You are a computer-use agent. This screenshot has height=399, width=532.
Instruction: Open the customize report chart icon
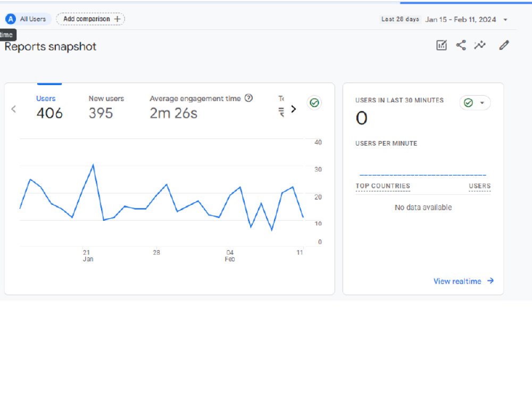[442, 45]
